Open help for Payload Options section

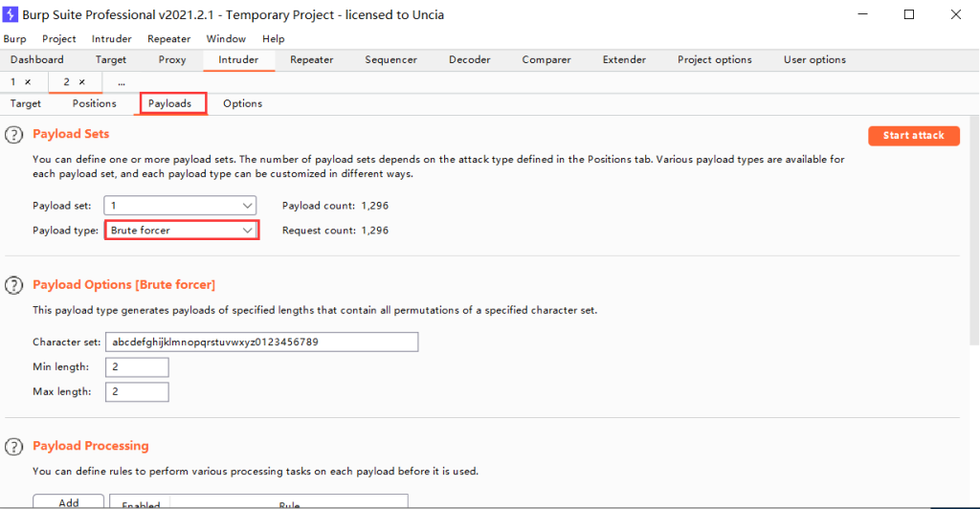point(14,285)
